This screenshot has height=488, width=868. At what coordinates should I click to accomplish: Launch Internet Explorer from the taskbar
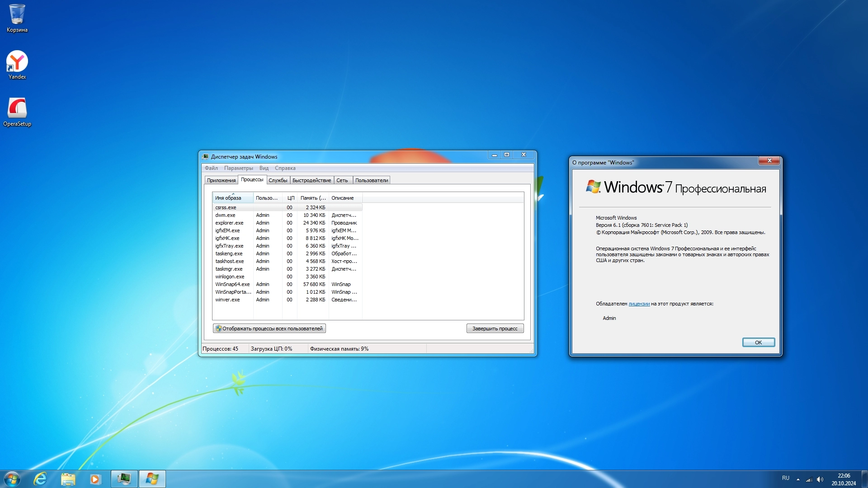point(41,479)
